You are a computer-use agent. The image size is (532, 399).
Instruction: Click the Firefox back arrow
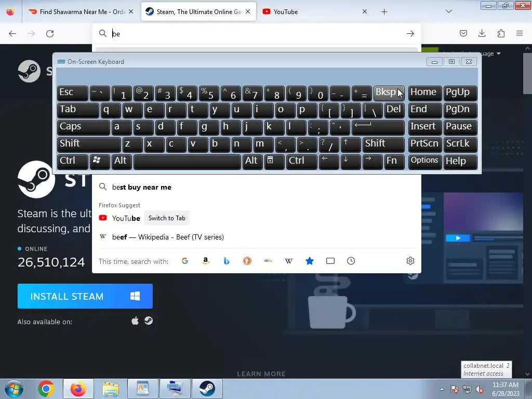[x=12, y=34]
